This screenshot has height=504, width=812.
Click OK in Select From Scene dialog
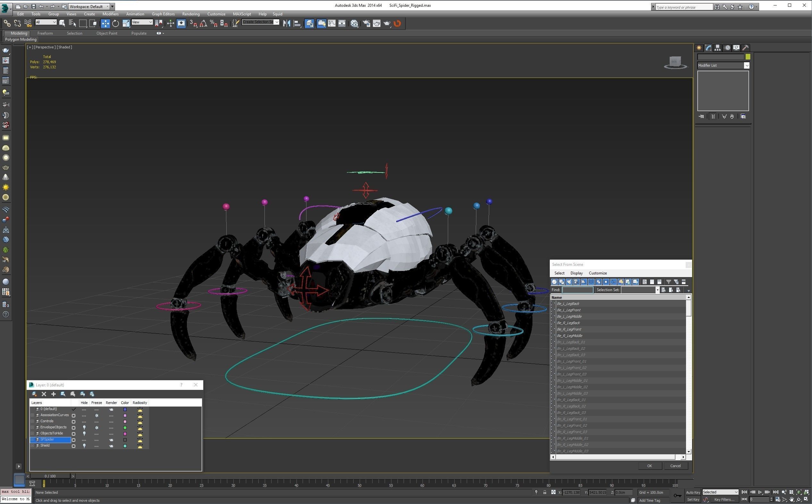tap(649, 466)
